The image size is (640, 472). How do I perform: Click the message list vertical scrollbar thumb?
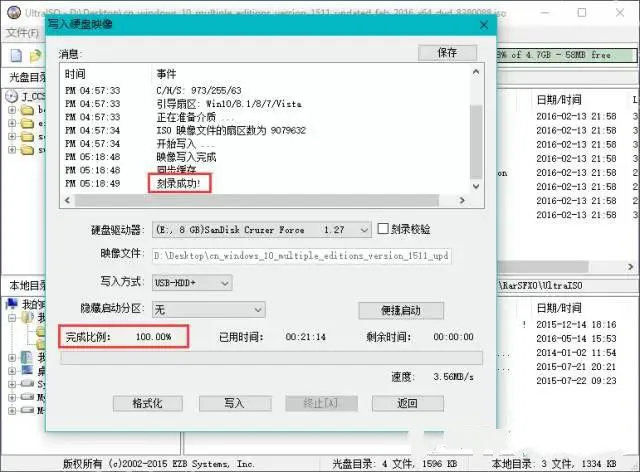pyautogui.click(x=476, y=141)
